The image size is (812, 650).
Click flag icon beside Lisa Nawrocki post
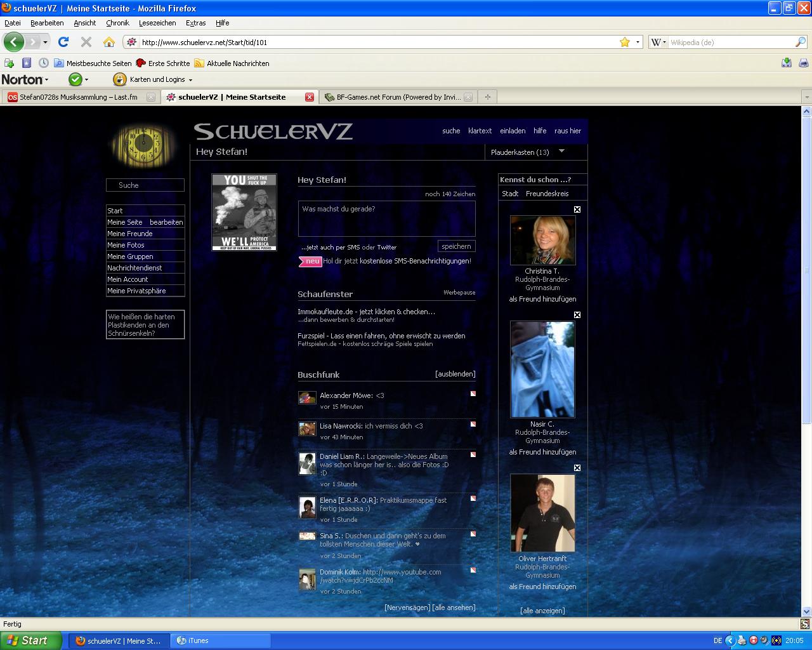pos(473,424)
